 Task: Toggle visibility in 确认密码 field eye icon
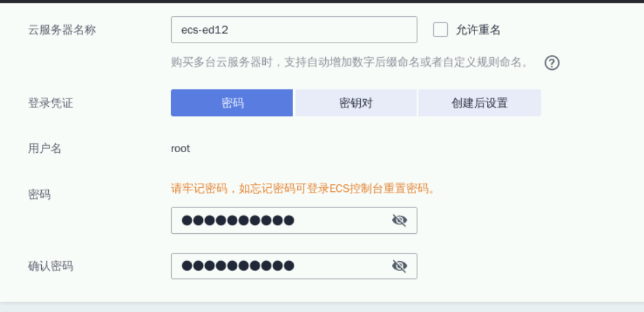pyautogui.click(x=399, y=266)
